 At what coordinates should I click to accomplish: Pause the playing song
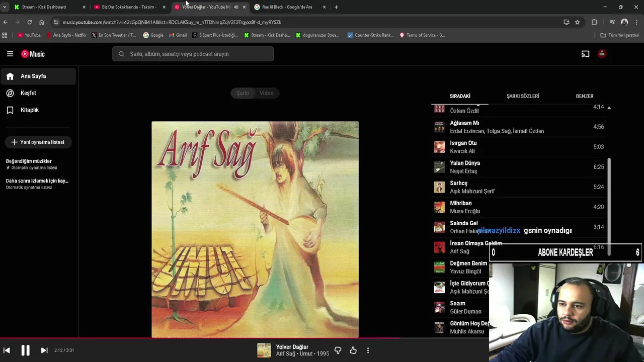pyautogui.click(x=25, y=350)
